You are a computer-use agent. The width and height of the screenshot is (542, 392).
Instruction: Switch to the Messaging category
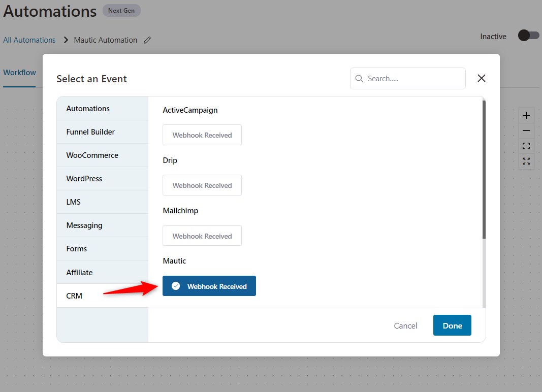pyautogui.click(x=102, y=225)
